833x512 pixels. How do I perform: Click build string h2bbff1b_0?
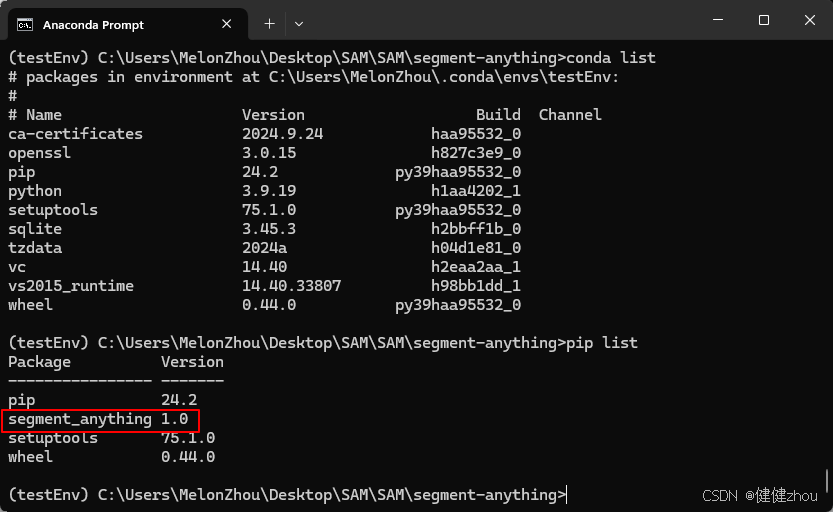click(x=476, y=229)
